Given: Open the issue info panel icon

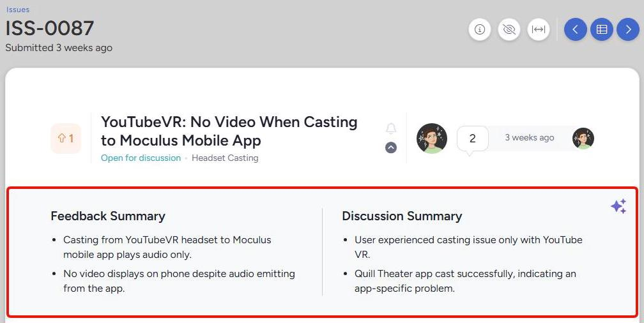Looking at the screenshot, I should [480, 29].
